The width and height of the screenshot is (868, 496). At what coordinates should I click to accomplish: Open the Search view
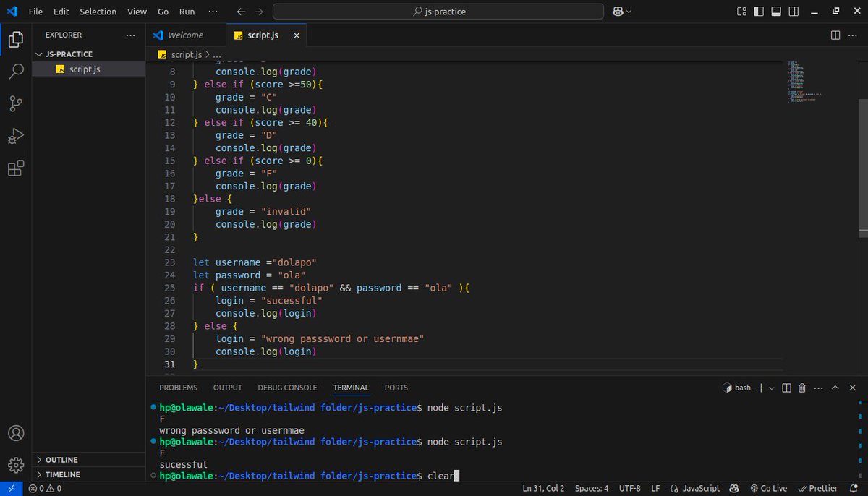pos(16,71)
